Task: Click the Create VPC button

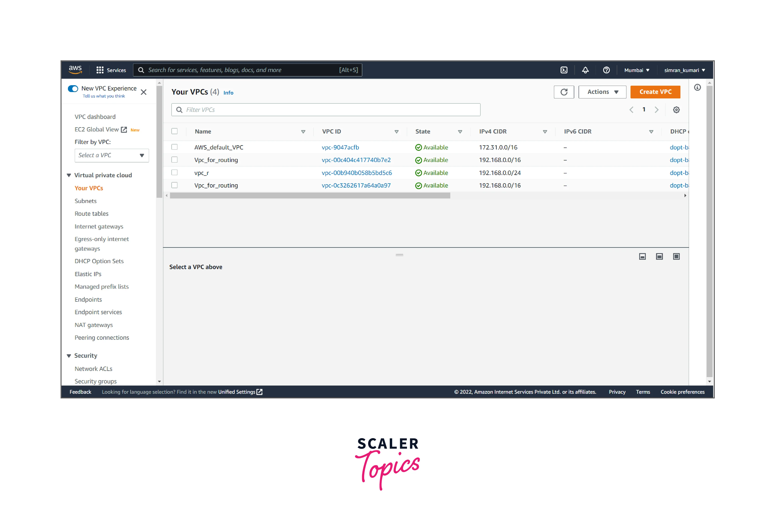Action: (655, 92)
